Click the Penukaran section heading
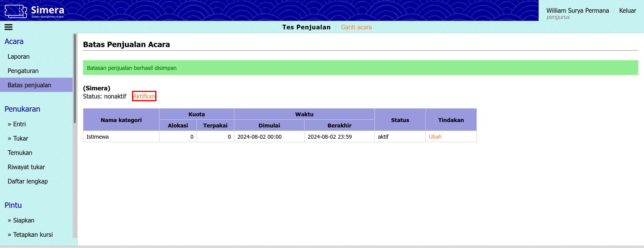The image size is (644, 248). [x=22, y=109]
